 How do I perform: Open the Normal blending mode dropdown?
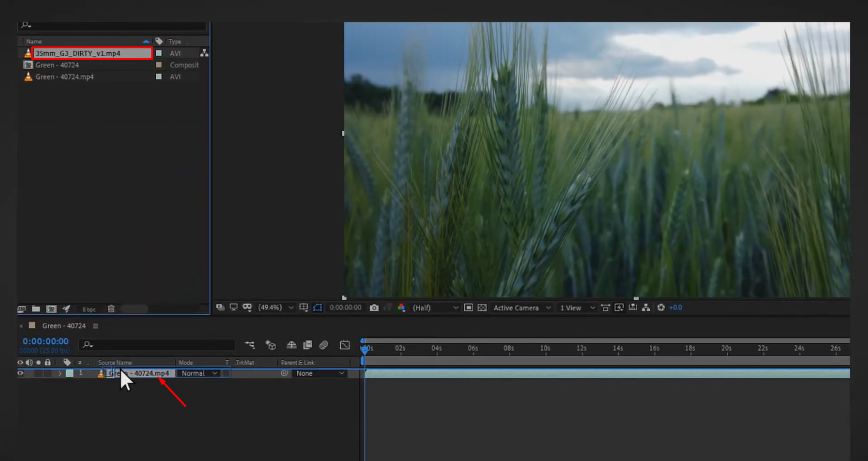(197, 373)
